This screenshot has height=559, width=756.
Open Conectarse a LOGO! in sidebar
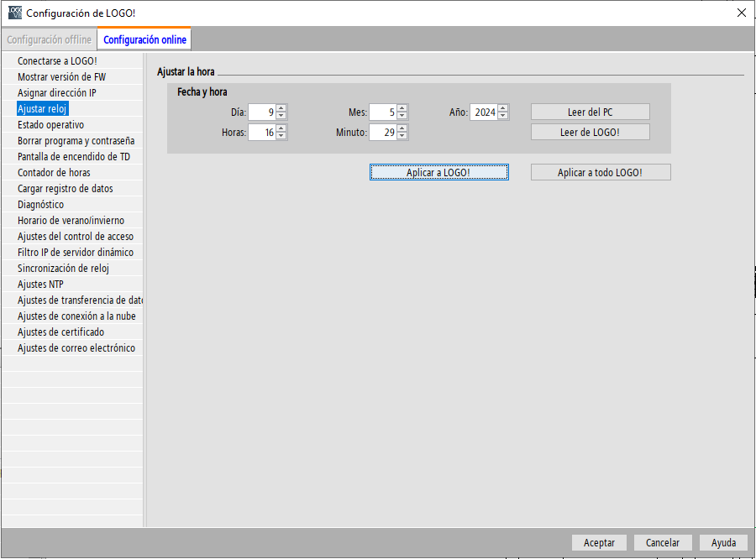[x=57, y=61]
